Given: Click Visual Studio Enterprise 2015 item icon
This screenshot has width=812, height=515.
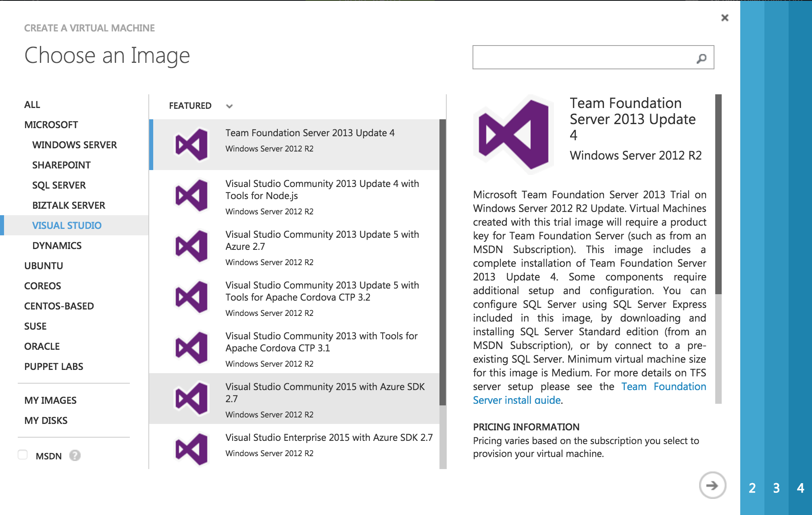Looking at the screenshot, I should [x=192, y=449].
